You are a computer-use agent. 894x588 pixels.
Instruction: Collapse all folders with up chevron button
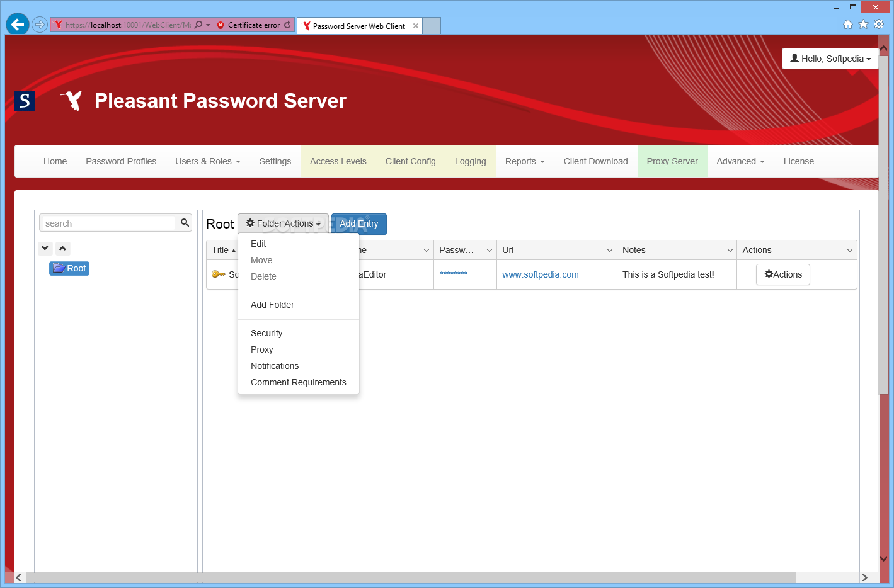63,248
